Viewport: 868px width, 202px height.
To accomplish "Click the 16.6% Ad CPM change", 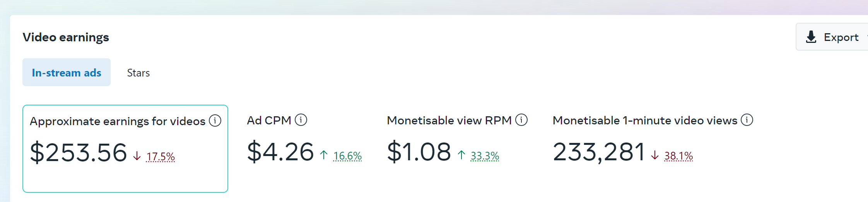I will pyautogui.click(x=347, y=156).
